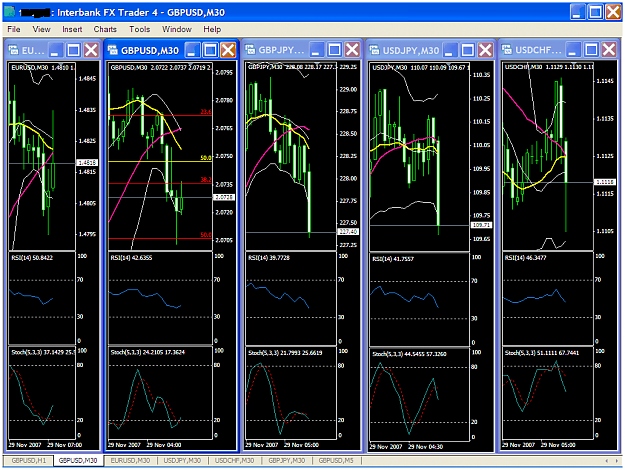
Task: Open the Help menu
Action: pyautogui.click(x=212, y=29)
